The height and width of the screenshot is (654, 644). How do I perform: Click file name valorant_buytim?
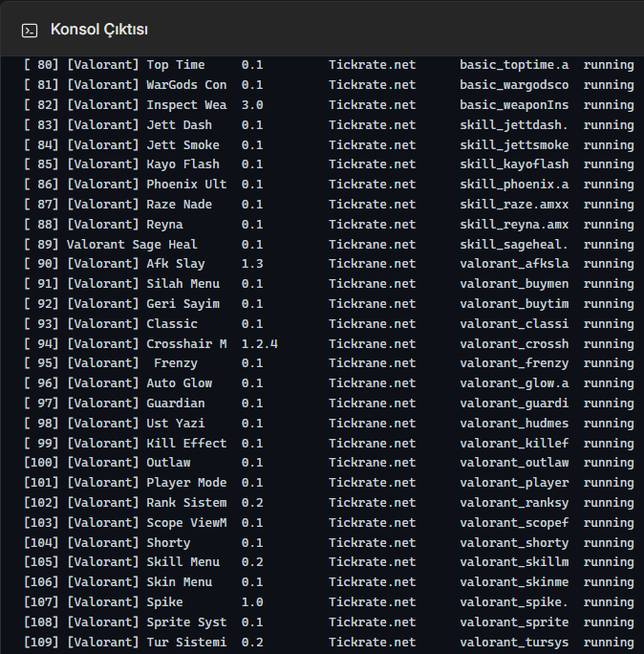[514, 304]
